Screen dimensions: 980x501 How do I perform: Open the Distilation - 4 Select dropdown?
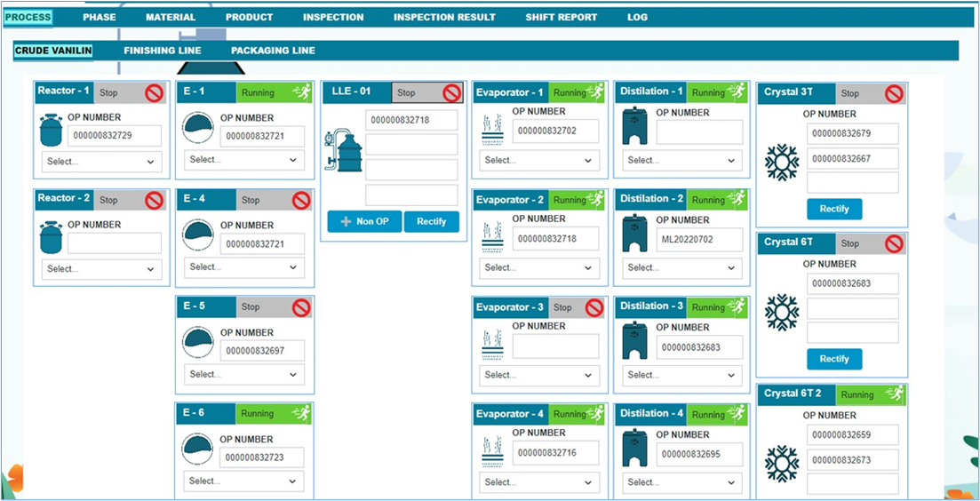tap(682, 482)
